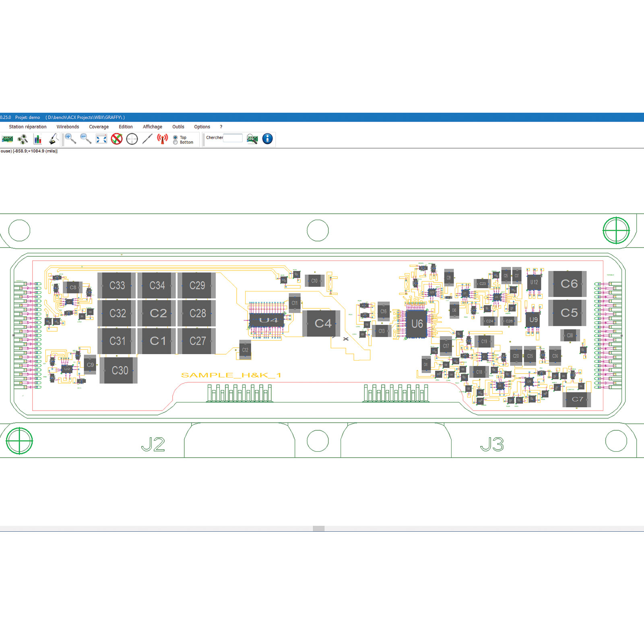Click the zoom out magnifier
Image resolution: width=644 pixels, height=644 pixels.
coord(86,139)
